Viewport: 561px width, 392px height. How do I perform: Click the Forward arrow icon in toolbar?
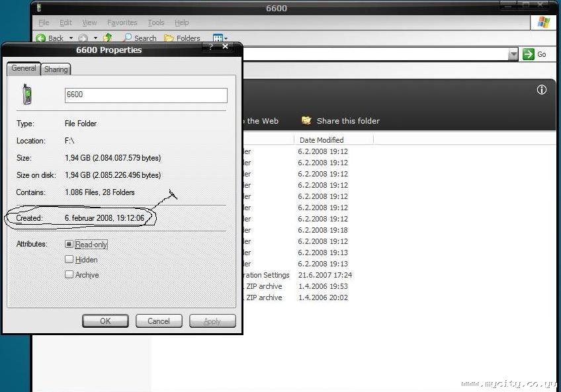pos(83,38)
